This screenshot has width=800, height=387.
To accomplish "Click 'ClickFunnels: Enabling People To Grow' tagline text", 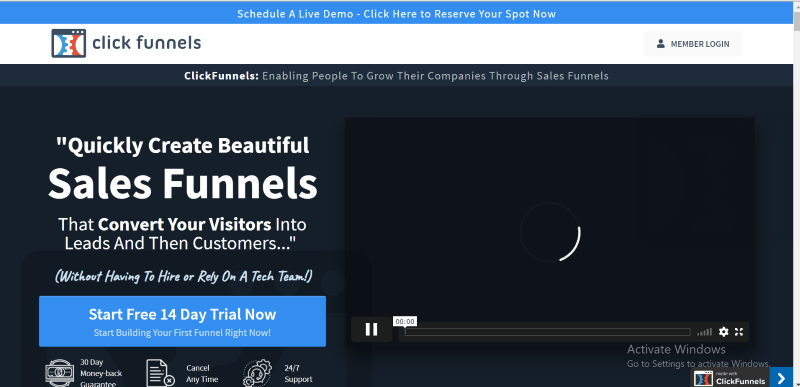I will (x=396, y=76).
